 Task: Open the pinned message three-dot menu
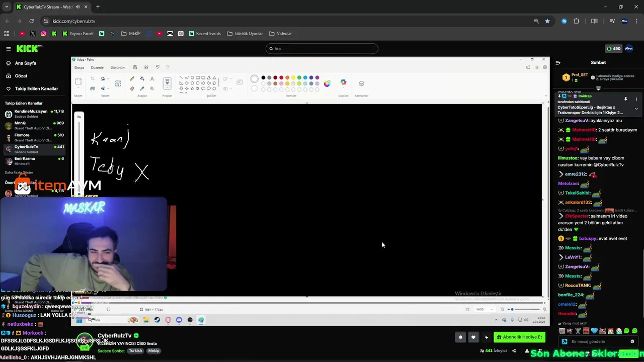[x=636, y=99]
